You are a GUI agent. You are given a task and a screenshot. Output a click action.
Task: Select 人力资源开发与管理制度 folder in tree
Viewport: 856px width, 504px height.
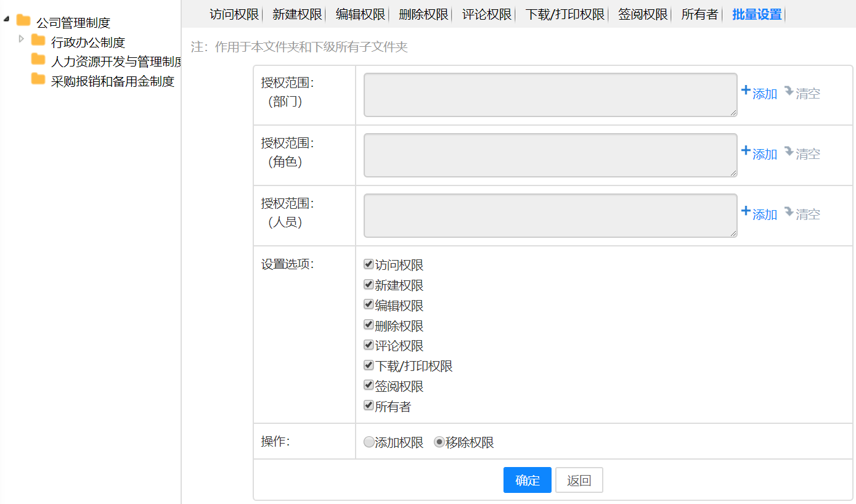coord(116,62)
